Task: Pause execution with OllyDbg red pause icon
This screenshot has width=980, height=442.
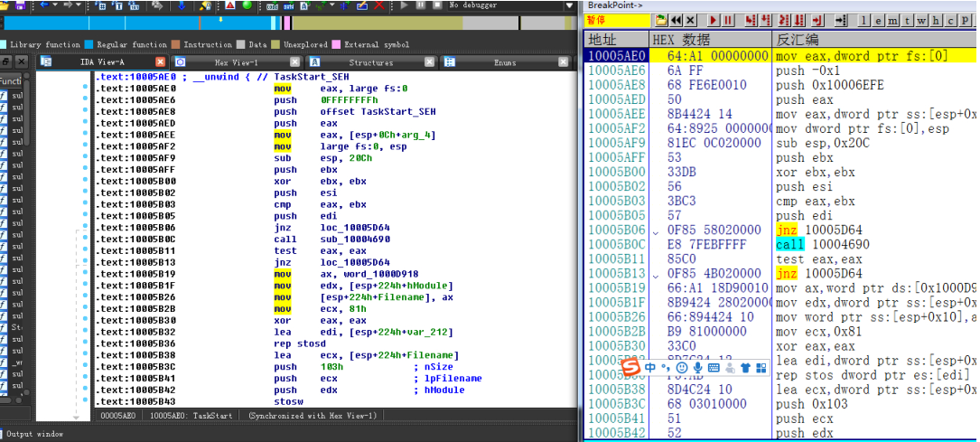Action: [728, 20]
